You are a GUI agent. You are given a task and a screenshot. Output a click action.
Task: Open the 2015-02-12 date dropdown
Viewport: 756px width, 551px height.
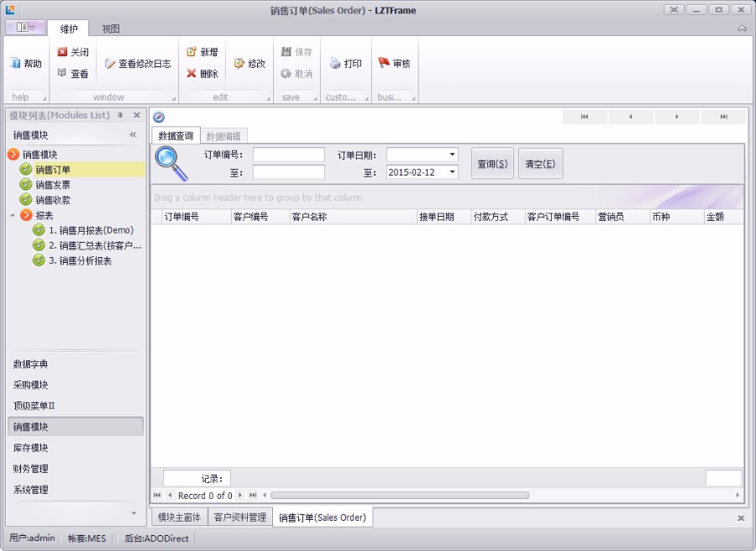tap(452, 172)
